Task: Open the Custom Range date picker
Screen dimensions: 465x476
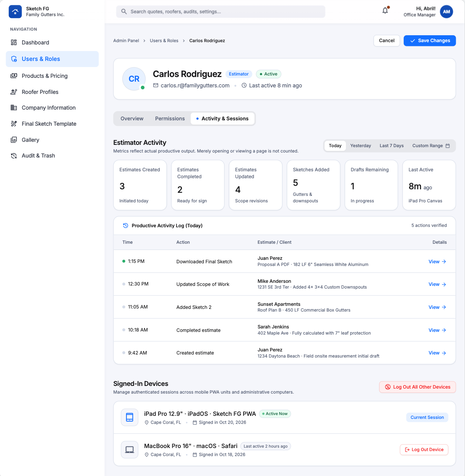Action: (x=431, y=146)
